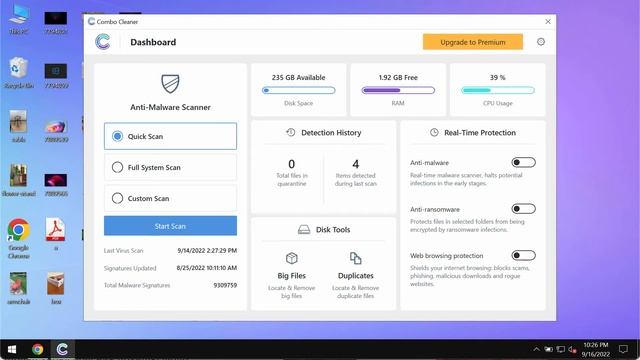Open settings gear in Combo Cleaner header
Screen dimensions: 640x360
(x=541, y=42)
